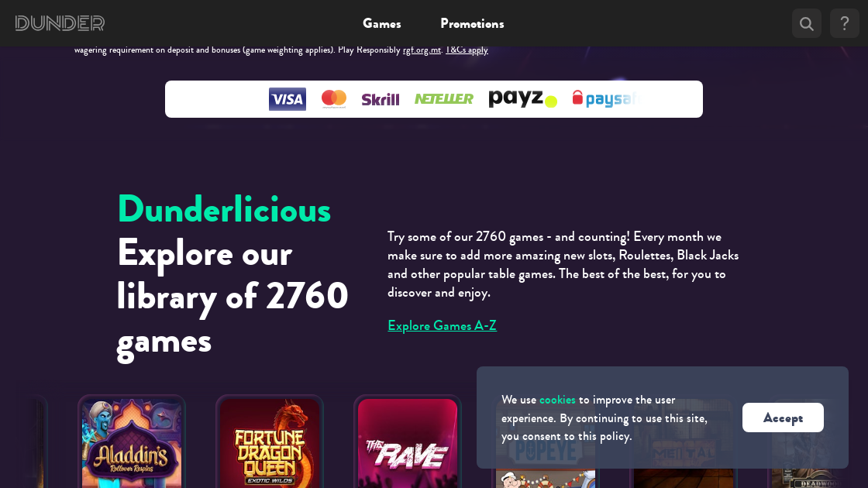Open the help question mark icon
This screenshot has width=868, height=488.
844,23
